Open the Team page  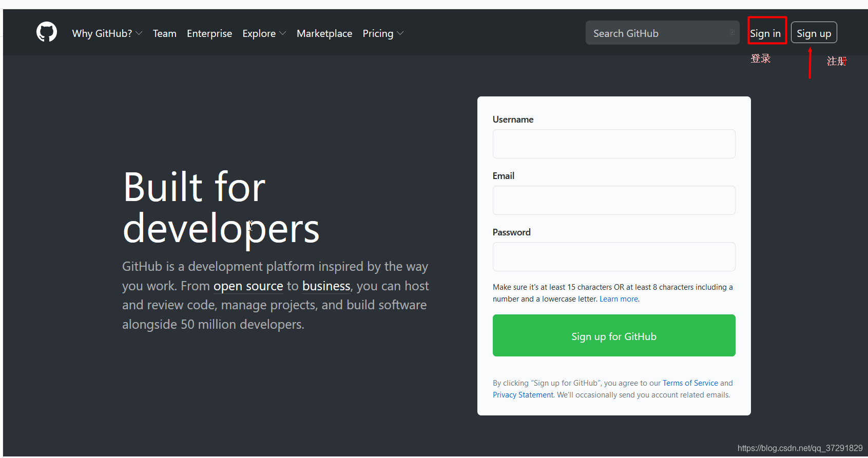click(x=165, y=33)
